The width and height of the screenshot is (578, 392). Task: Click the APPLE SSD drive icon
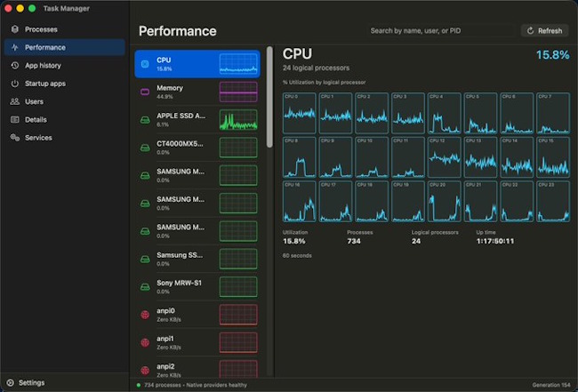pyautogui.click(x=145, y=120)
